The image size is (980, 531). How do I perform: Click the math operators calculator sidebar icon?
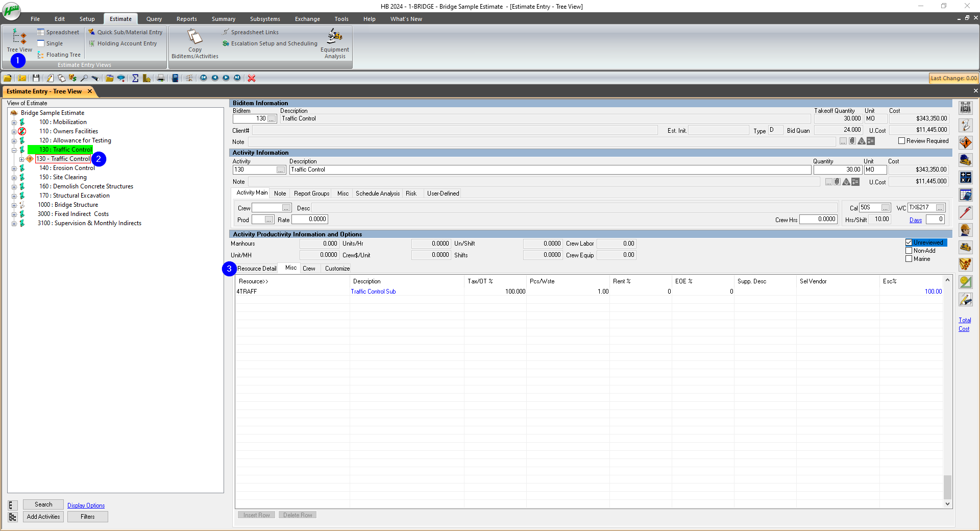pos(965,177)
